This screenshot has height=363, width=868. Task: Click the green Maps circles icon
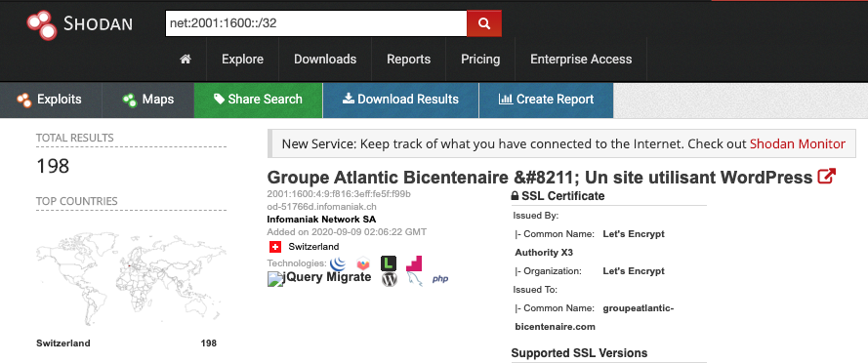[x=130, y=100]
